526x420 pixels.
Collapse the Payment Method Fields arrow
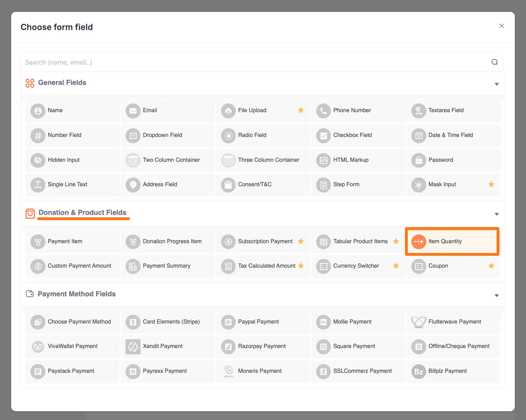click(496, 296)
